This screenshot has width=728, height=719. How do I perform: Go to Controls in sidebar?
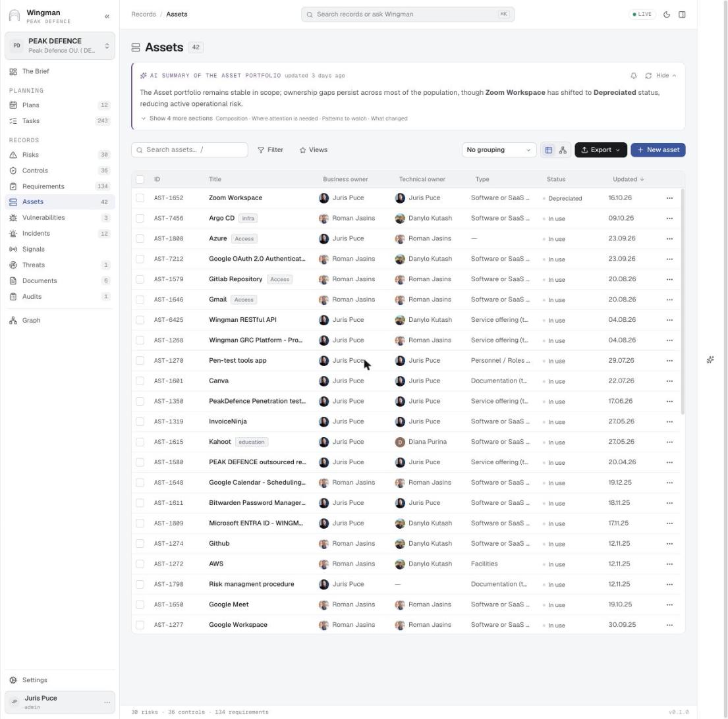[x=60, y=171]
